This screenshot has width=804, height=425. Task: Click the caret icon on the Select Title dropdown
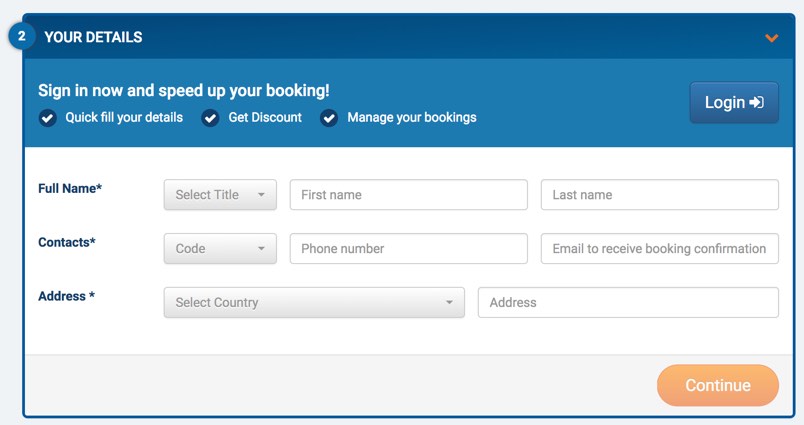coord(261,195)
